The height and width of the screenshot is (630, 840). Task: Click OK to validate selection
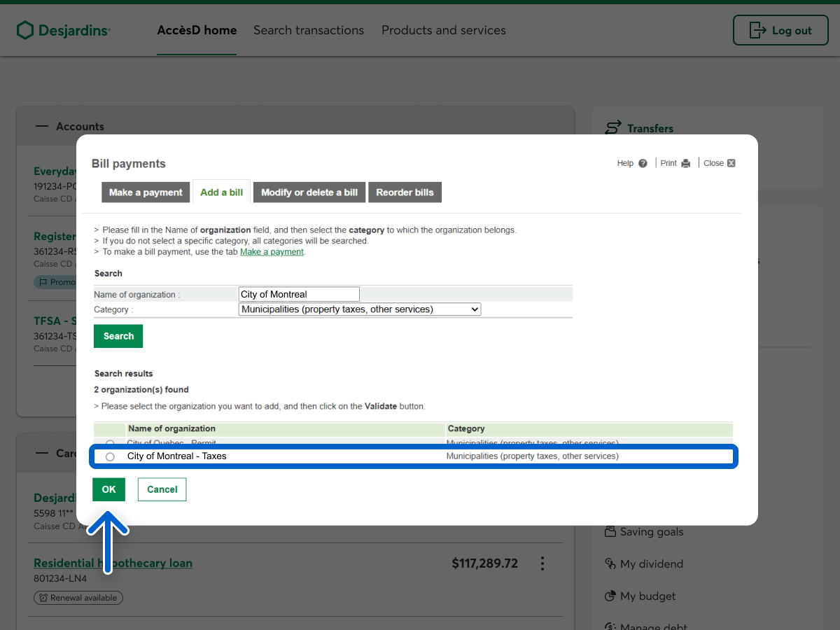tap(108, 489)
